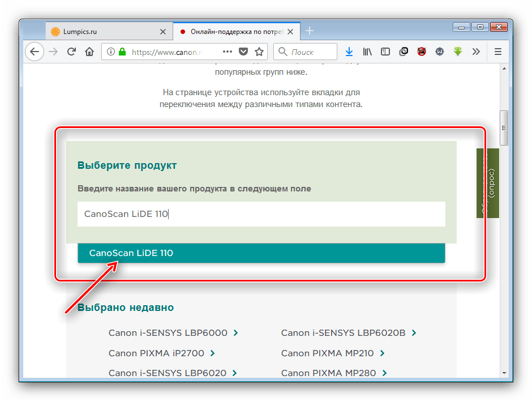Image resolution: width=532 pixels, height=401 pixels.
Task: Click the Выберите продукт heading
Action: (127, 165)
